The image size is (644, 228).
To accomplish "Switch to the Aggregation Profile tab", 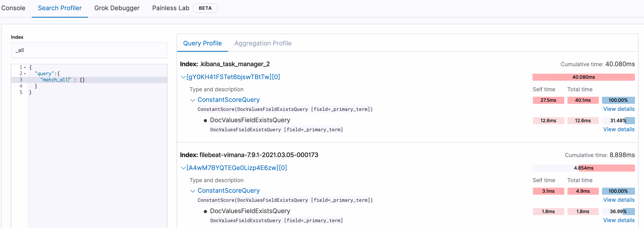I will point(263,43).
